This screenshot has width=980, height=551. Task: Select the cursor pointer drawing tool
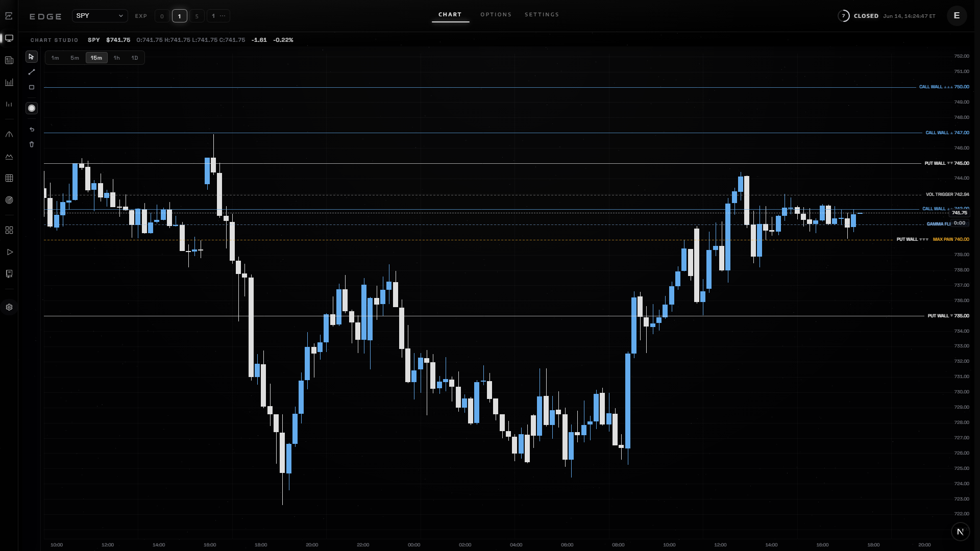[x=32, y=57]
